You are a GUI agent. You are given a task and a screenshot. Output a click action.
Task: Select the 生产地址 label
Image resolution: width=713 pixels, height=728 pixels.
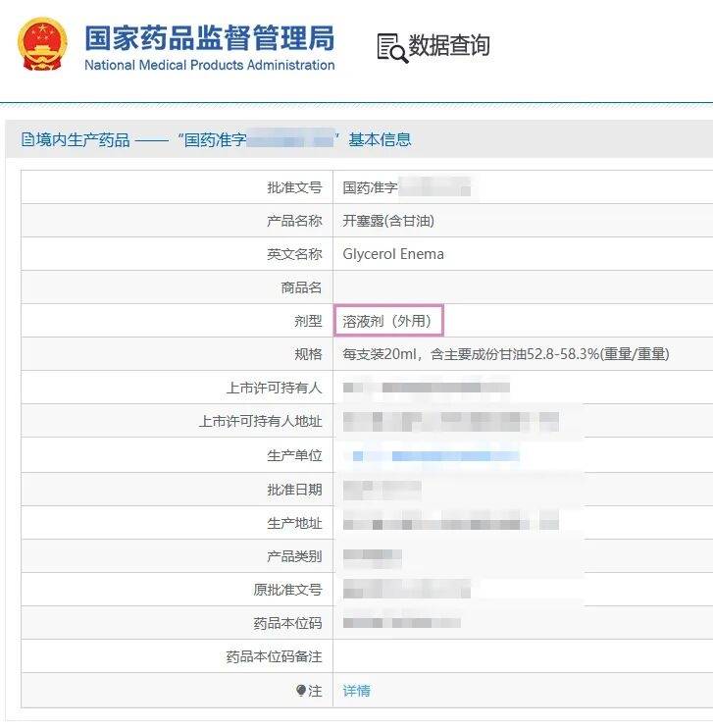click(x=294, y=523)
